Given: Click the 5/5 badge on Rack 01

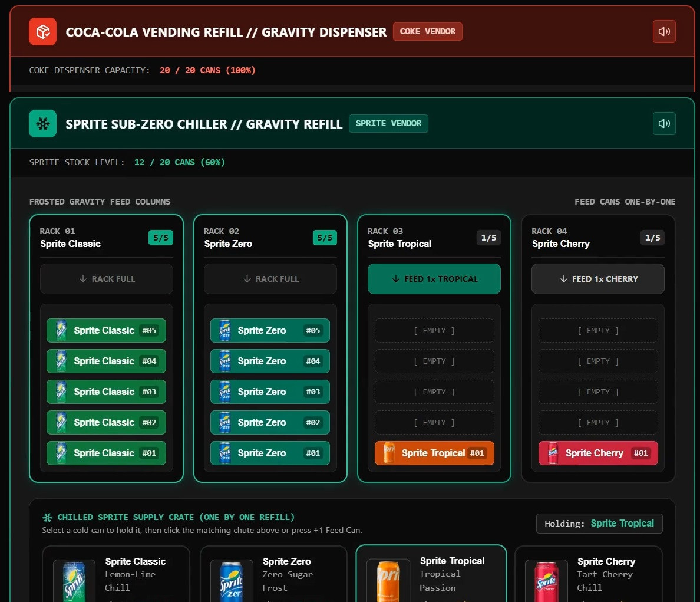Looking at the screenshot, I should [x=161, y=238].
